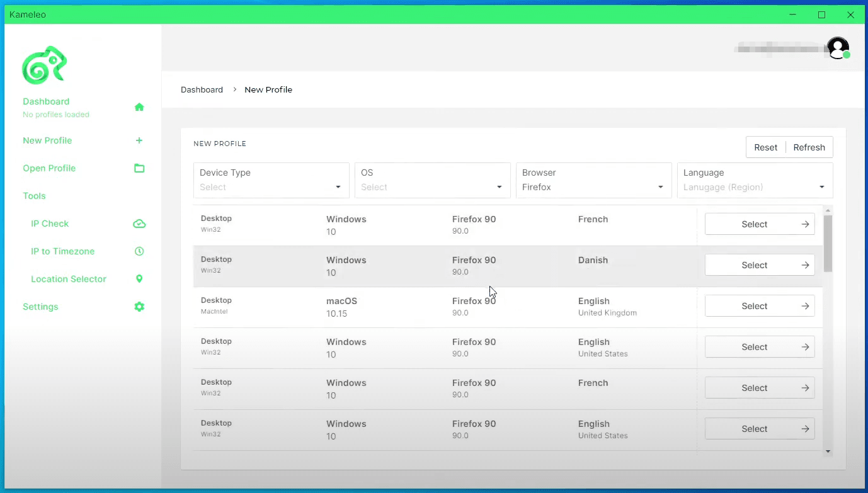Open the OS filter dropdown

(432, 181)
